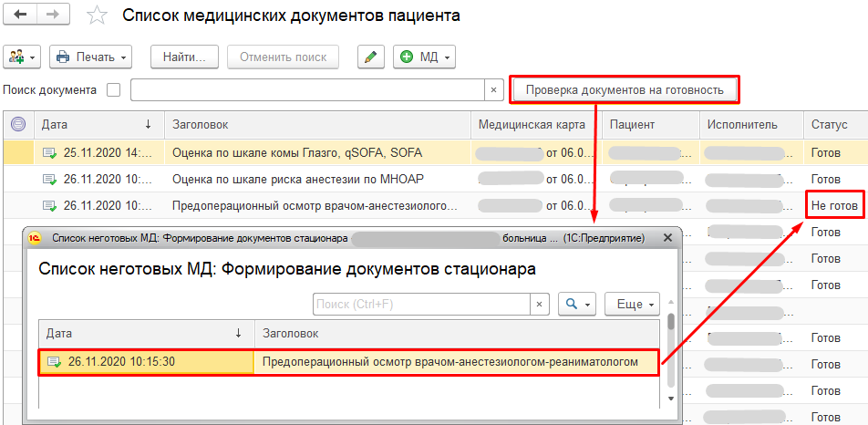Sort by the Статус column header
868x425 pixels.
pyautogui.click(x=829, y=124)
